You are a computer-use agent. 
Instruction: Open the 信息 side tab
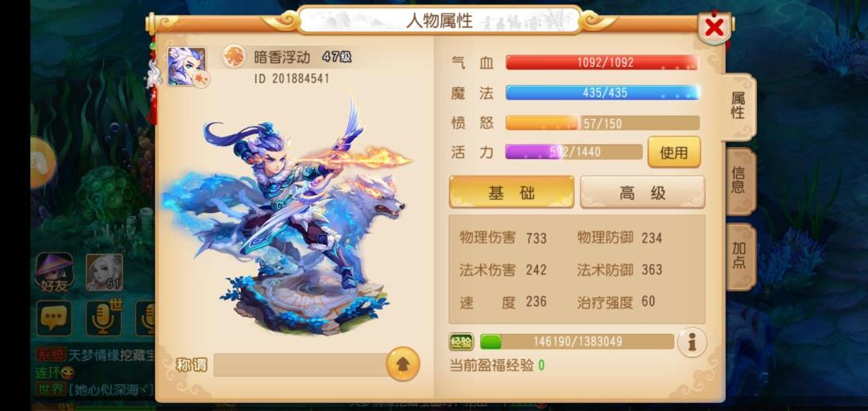point(739,180)
